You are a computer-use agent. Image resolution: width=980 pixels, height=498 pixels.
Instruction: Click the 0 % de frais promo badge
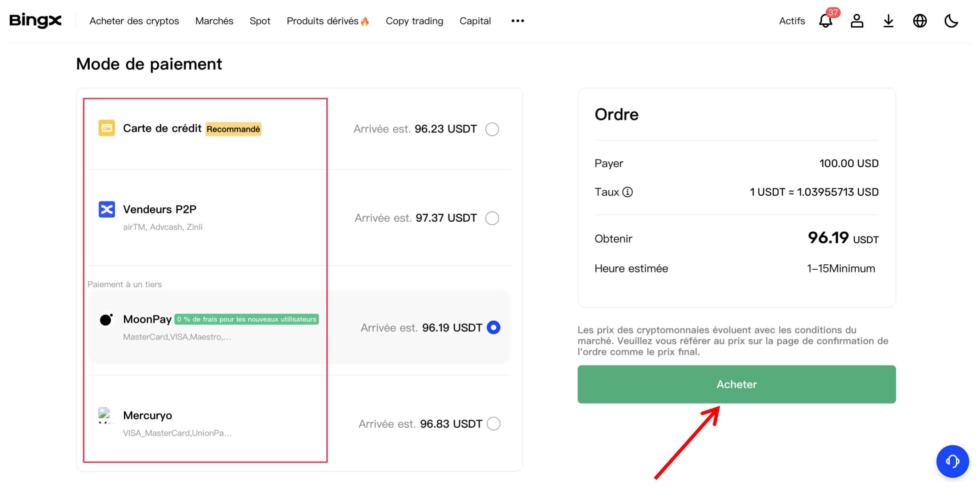click(247, 319)
